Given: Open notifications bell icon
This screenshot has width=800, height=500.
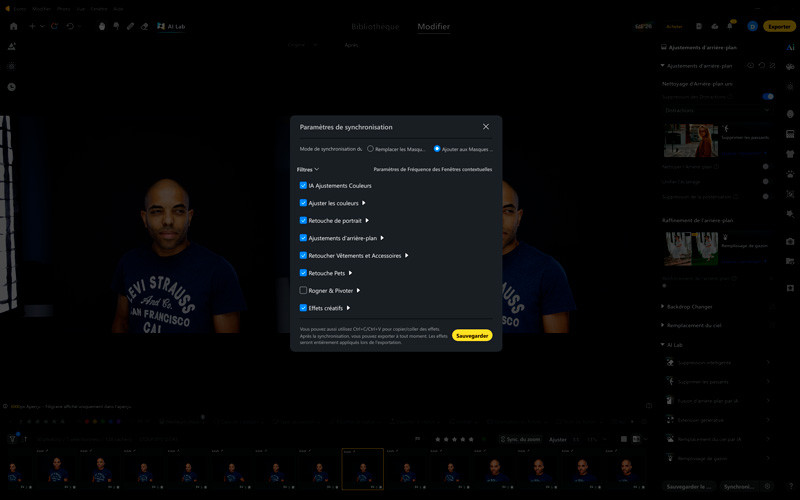Looking at the screenshot, I should pyautogui.click(x=730, y=26).
